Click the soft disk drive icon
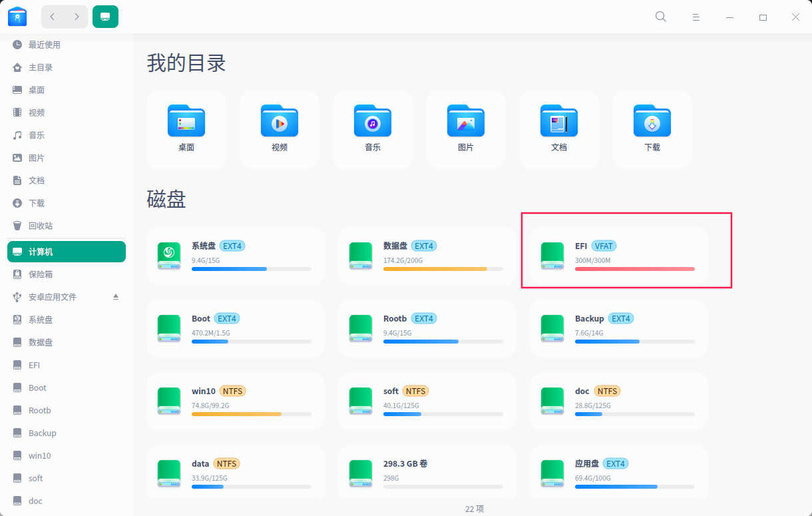 click(x=361, y=401)
